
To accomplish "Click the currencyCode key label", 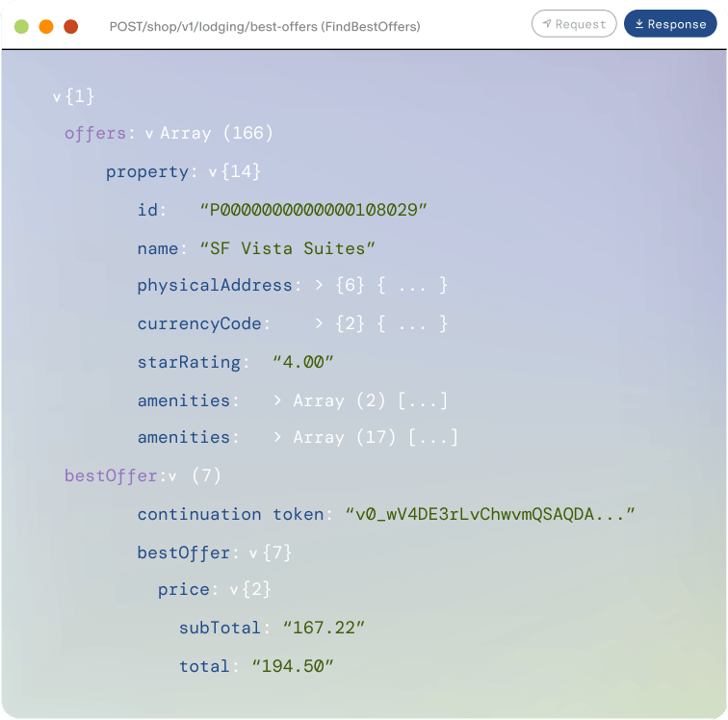I will point(199,324).
